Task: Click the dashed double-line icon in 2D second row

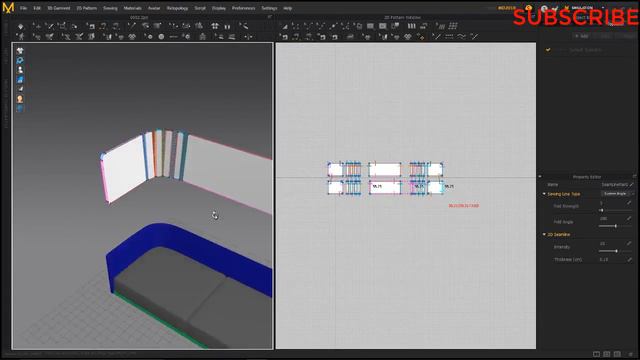Action: click(x=449, y=37)
